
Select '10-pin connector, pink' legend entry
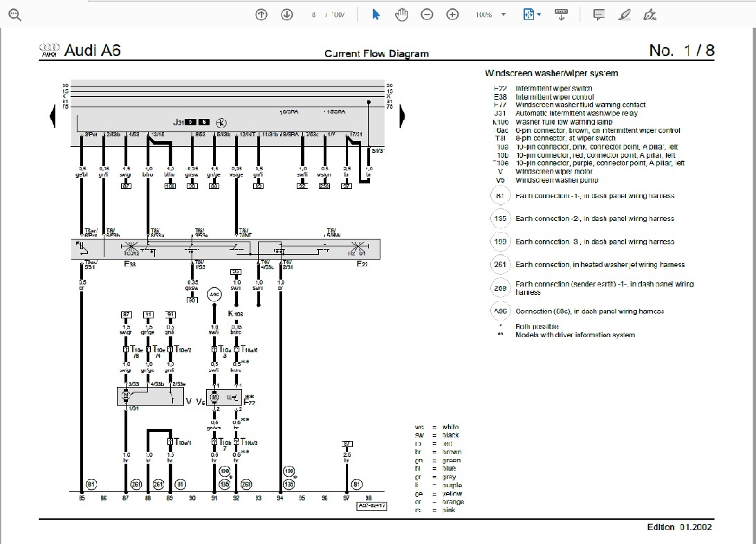[x=597, y=147]
